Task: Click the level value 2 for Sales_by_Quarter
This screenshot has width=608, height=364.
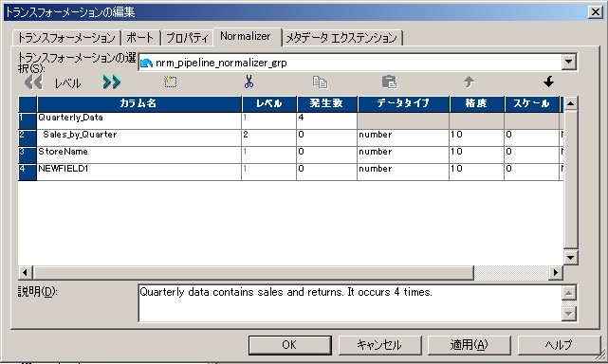Action: pos(269,137)
